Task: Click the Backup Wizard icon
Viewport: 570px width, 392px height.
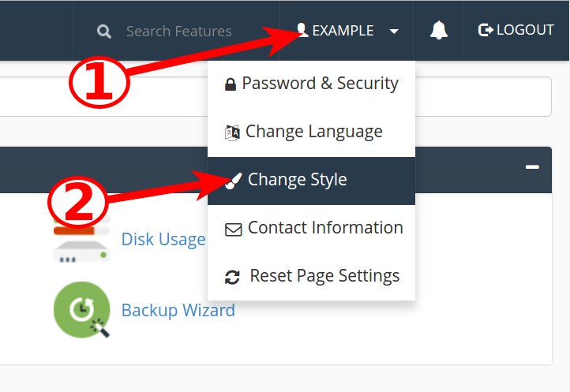Action: point(81,310)
